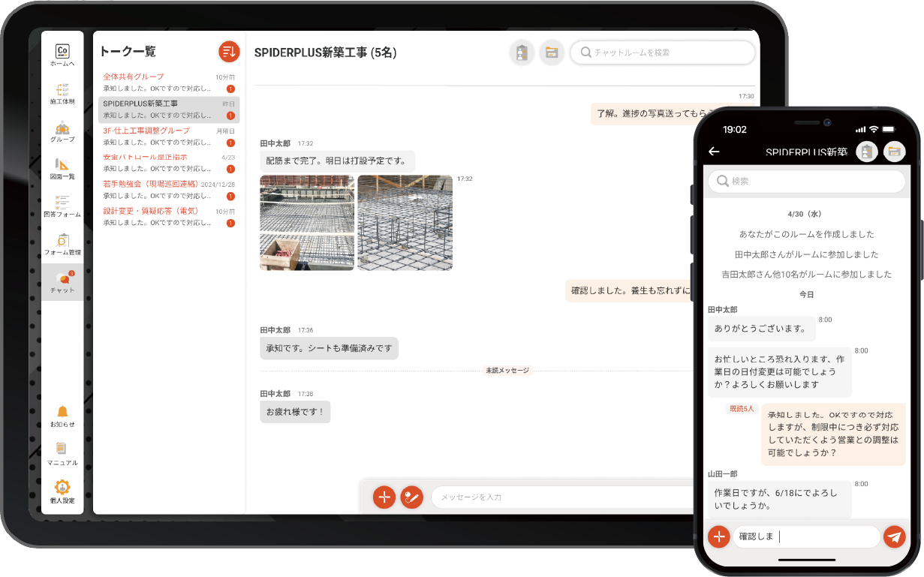Tap the plus button on the phone
Viewport: 924px width, 577px height.
[719, 536]
